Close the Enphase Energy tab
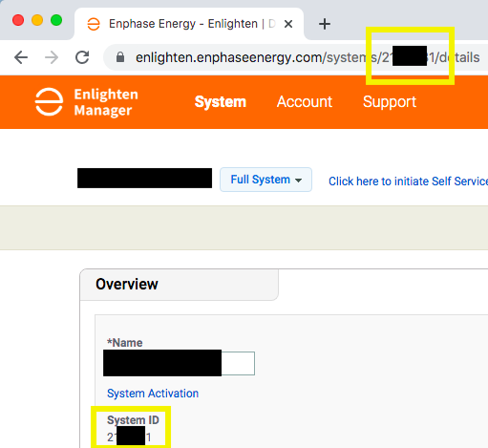The image size is (488, 448). [288, 24]
